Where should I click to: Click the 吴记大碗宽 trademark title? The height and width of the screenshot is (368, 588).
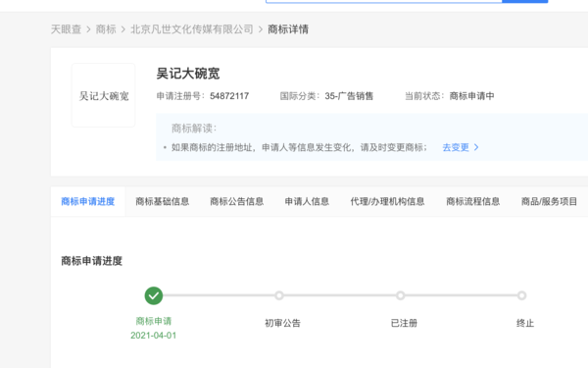tap(188, 74)
